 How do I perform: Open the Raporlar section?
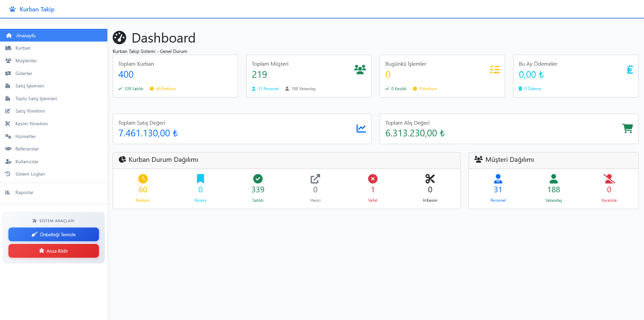pyautogui.click(x=24, y=192)
